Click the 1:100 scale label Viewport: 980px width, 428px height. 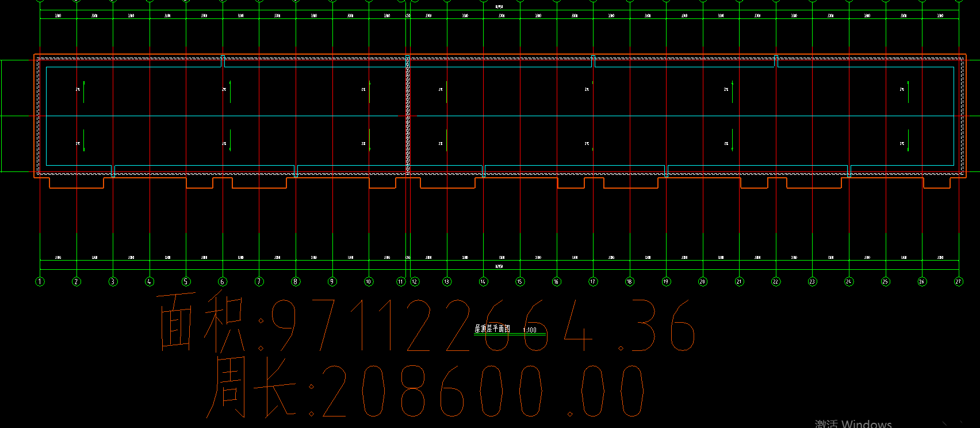click(530, 330)
